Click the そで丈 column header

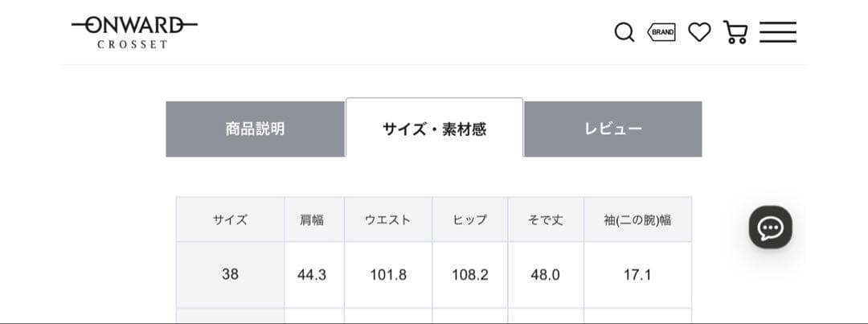tap(545, 219)
